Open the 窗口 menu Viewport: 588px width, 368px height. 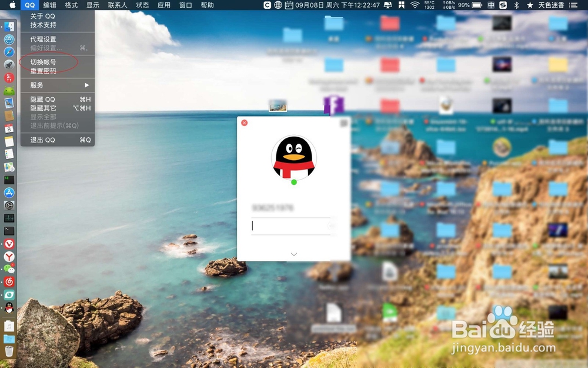(x=186, y=5)
